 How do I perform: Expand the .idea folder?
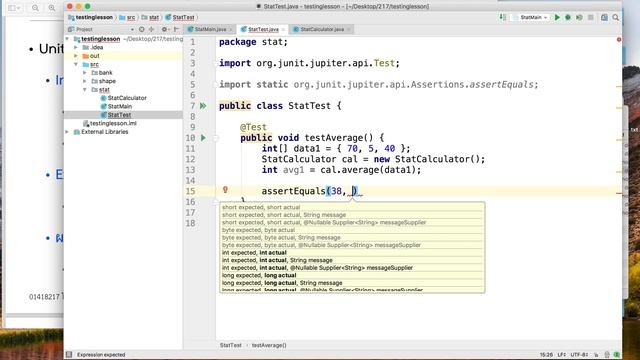click(x=76, y=47)
